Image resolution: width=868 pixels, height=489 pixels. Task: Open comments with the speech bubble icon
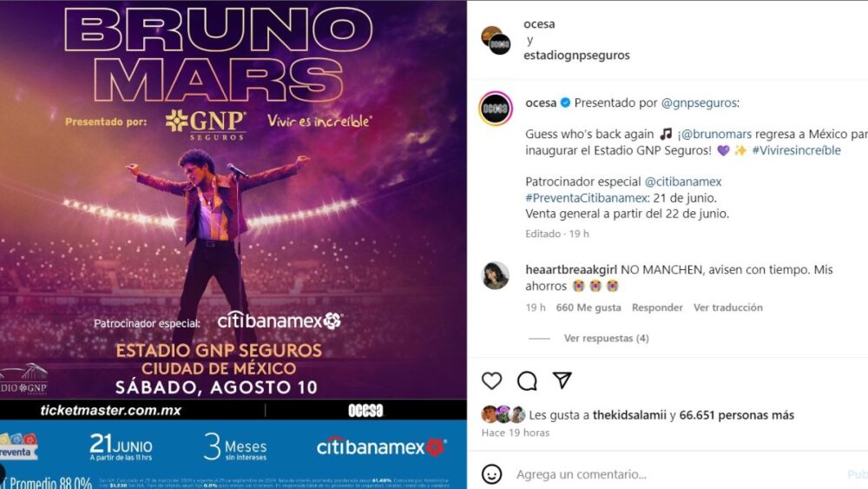click(x=527, y=380)
